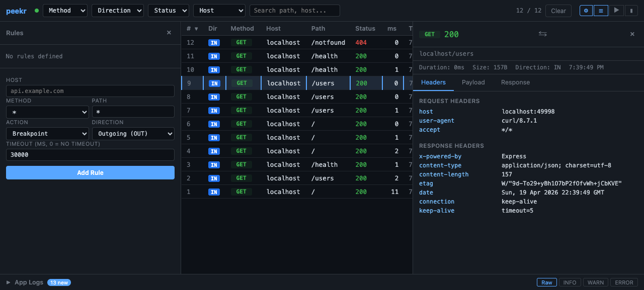Click the localhost:49998 host value
The width and height of the screenshot is (644, 290).
[528, 112]
